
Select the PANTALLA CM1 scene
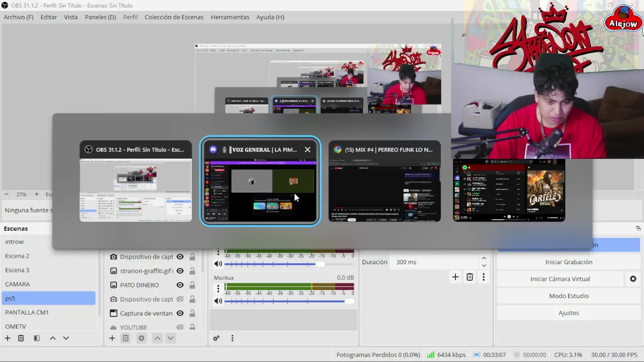pyautogui.click(x=48, y=312)
